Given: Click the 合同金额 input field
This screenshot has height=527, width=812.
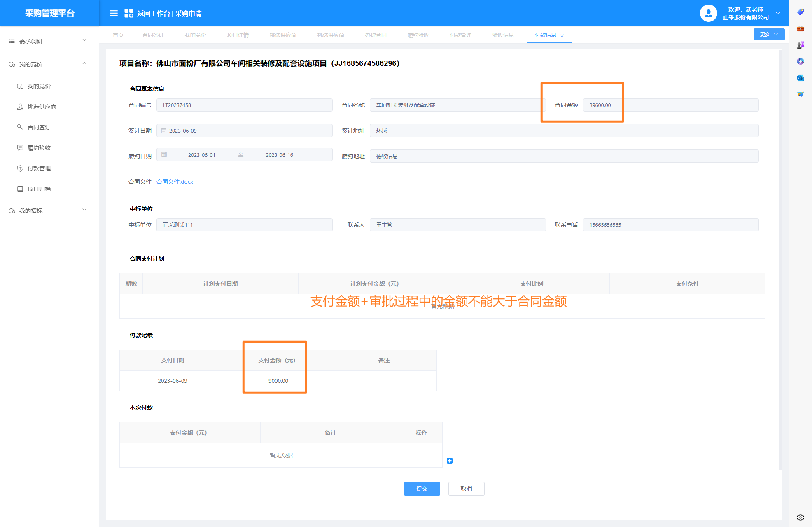Looking at the screenshot, I should tap(670, 105).
